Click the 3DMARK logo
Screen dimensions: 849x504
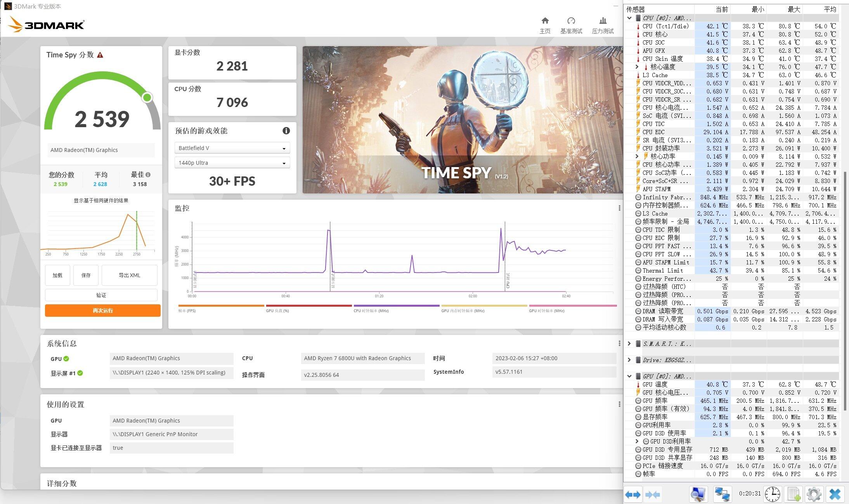46,24
